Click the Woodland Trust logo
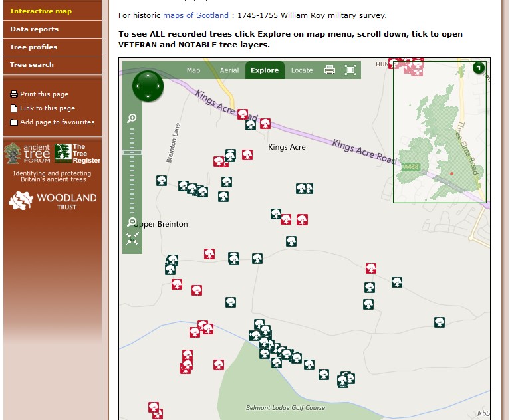This screenshot has height=420, width=510. point(53,200)
